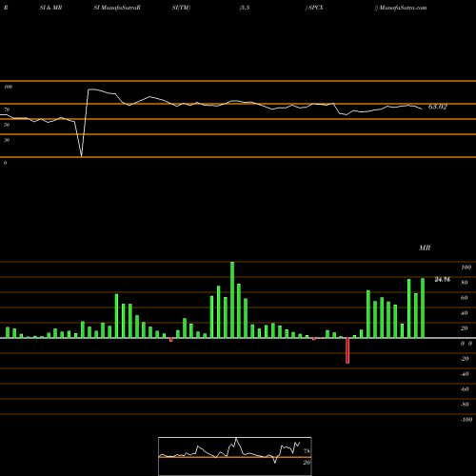Click the large red negative MR bar

(x=347, y=350)
